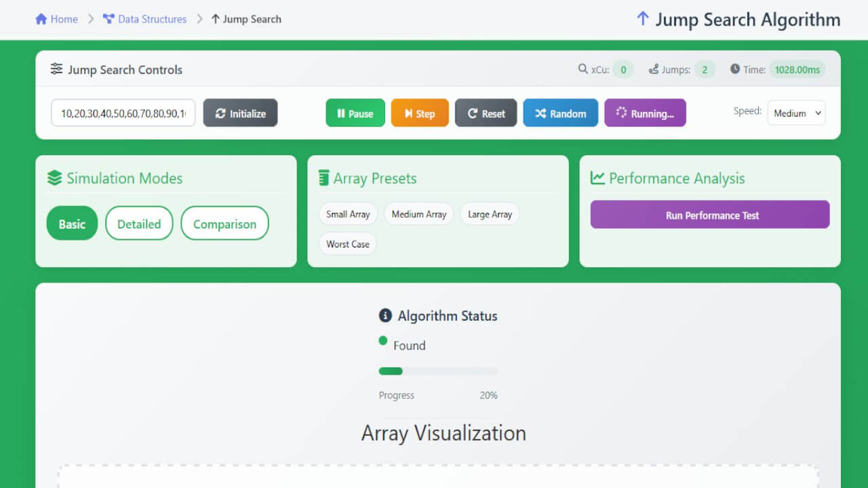Run Performance Test in Performance Analysis panel

[709, 214]
